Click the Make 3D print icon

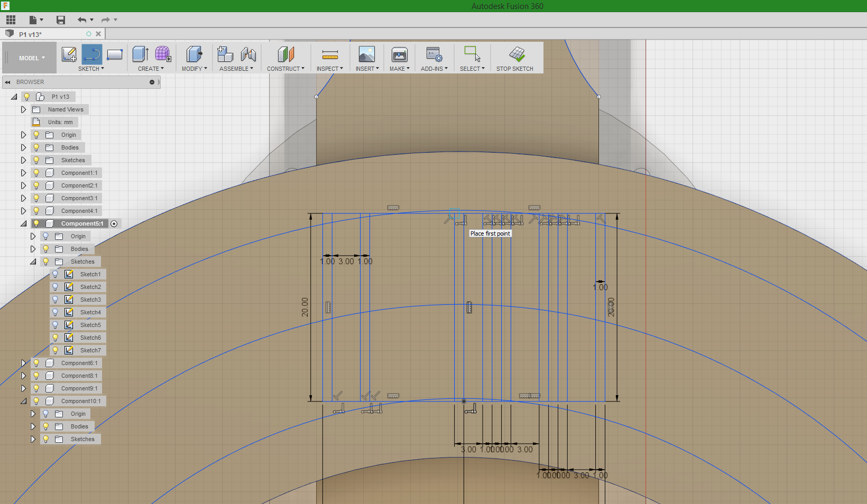[399, 54]
